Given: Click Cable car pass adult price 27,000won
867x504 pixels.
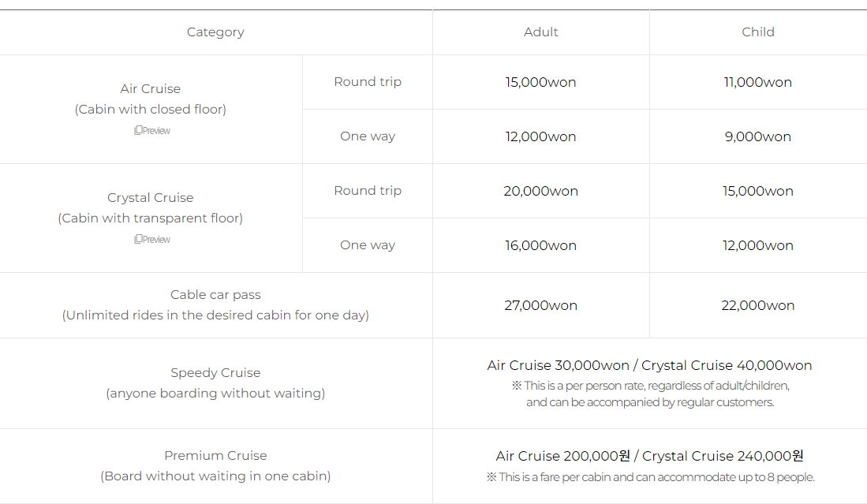Looking at the screenshot, I should [x=540, y=305].
